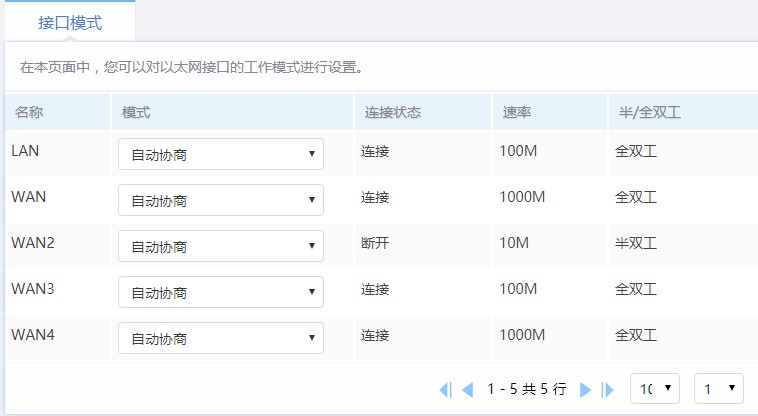Open the page number selector
The height and width of the screenshot is (416, 758).
coord(720,388)
